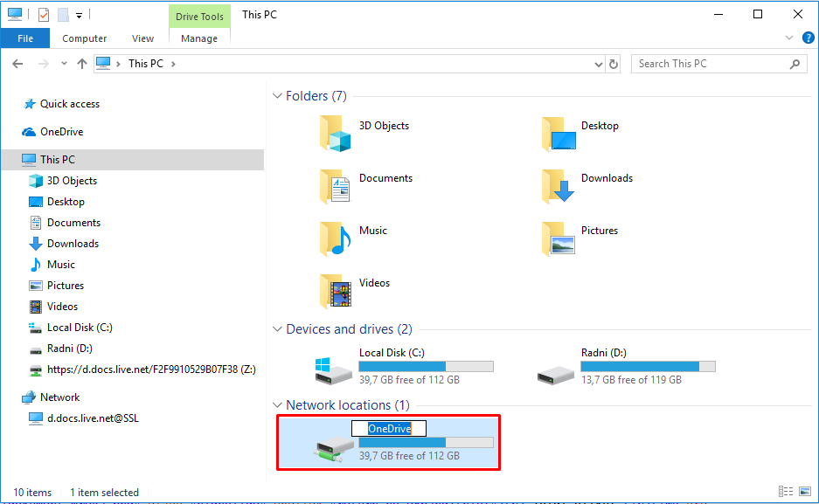Screen dimensions: 819x504
Task: Open the View ribbon tab
Action: point(142,38)
